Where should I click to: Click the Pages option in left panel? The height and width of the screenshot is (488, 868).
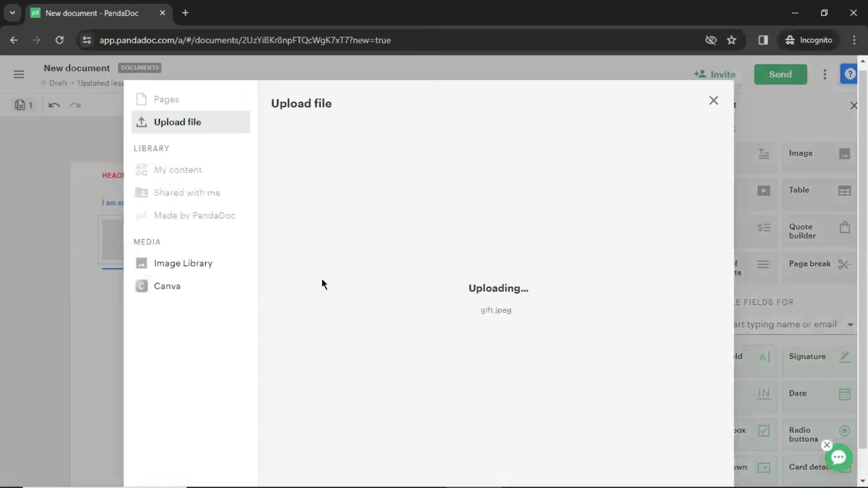pos(166,99)
